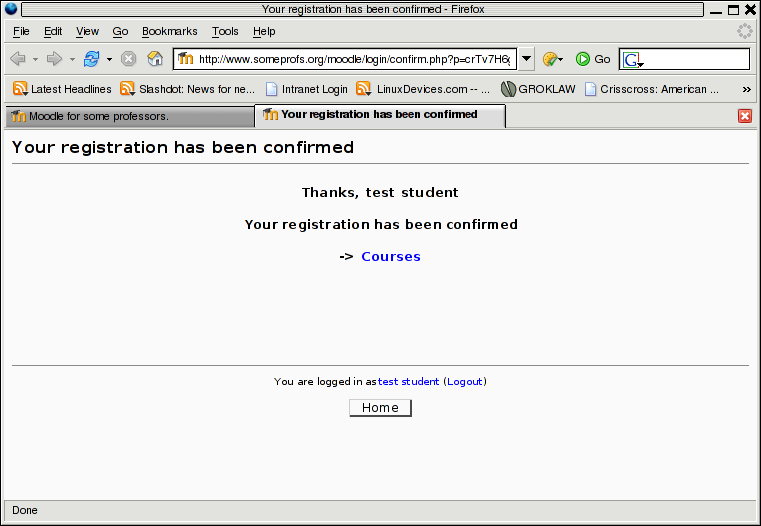Click the Done status bar text
The height and width of the screenshot is (526, 761).
click(25, 510)
